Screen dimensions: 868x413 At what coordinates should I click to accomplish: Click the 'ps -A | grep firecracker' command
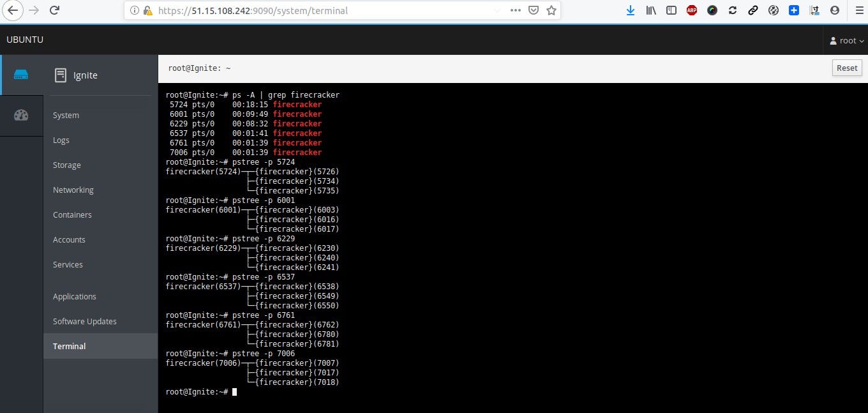pyautogui.click(x=286, y=95)
